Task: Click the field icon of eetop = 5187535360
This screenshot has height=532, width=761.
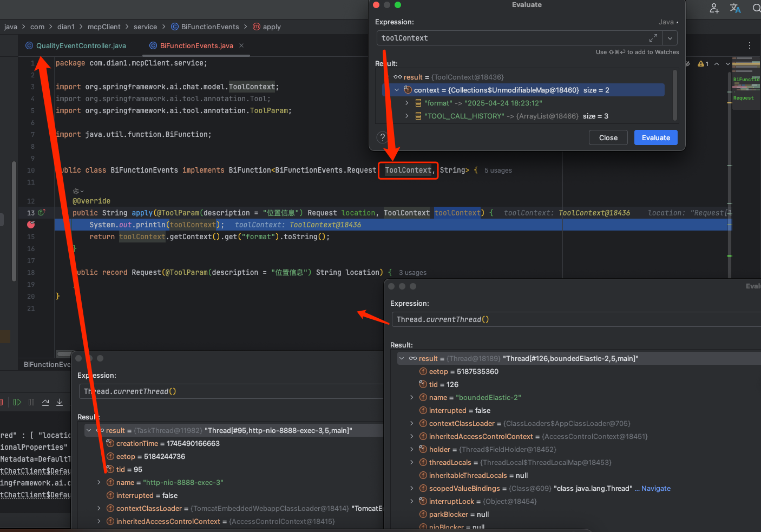Action: click(x=423, y=371)
